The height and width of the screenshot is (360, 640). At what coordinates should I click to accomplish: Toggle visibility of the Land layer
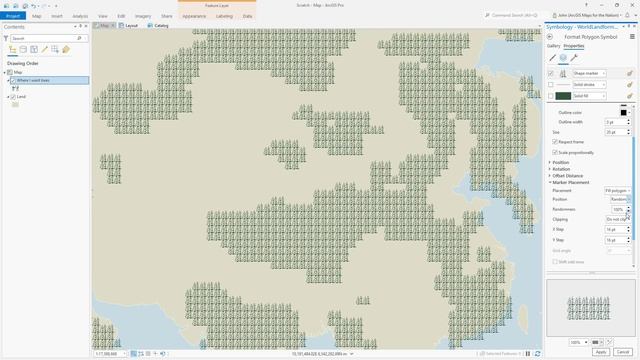(x=13, y=97)
